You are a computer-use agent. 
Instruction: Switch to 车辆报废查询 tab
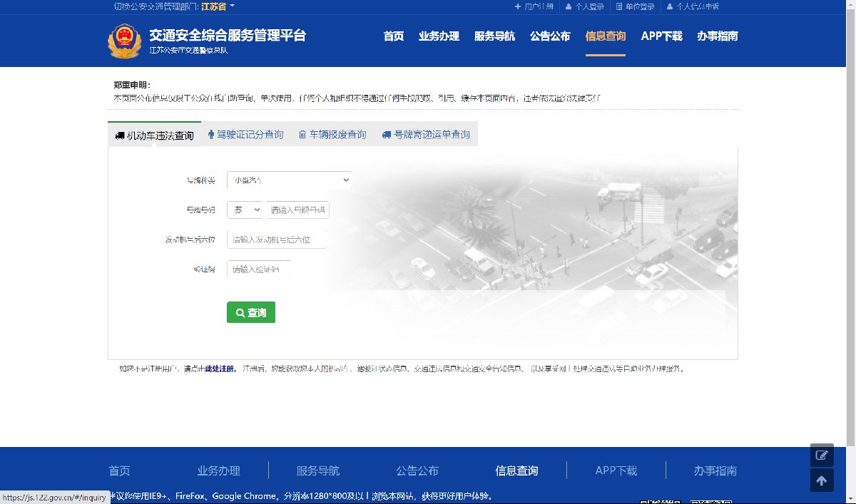(332, 134)
